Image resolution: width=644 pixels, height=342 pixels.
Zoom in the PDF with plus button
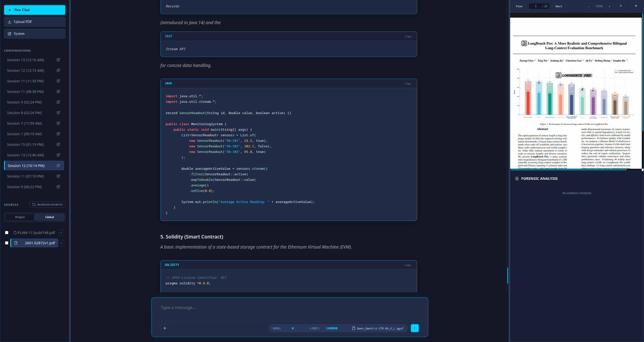click(609, 6)
